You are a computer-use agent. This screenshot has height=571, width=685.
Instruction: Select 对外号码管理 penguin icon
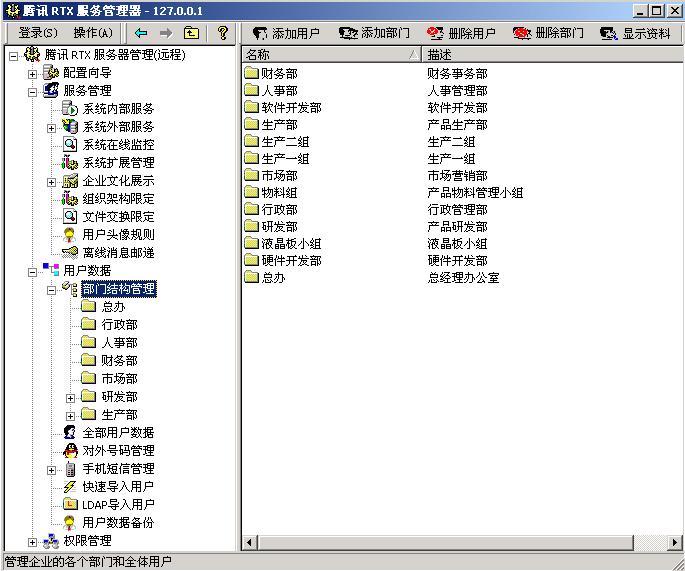(x=70, y=450)
